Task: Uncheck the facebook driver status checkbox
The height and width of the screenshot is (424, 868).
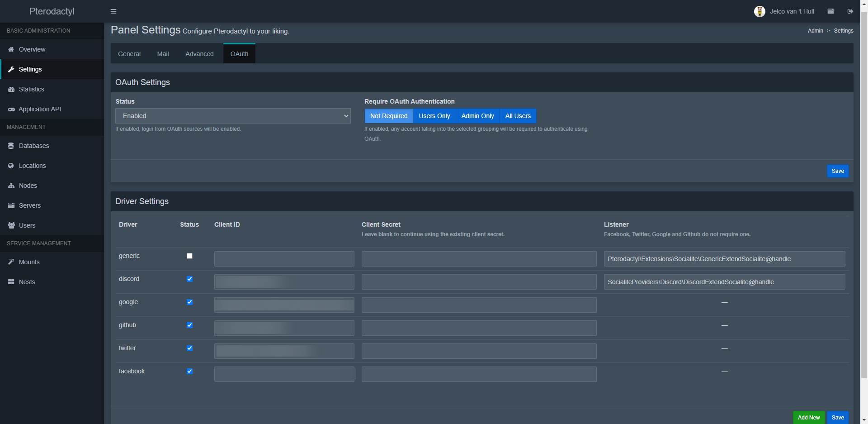Action: 189,372
